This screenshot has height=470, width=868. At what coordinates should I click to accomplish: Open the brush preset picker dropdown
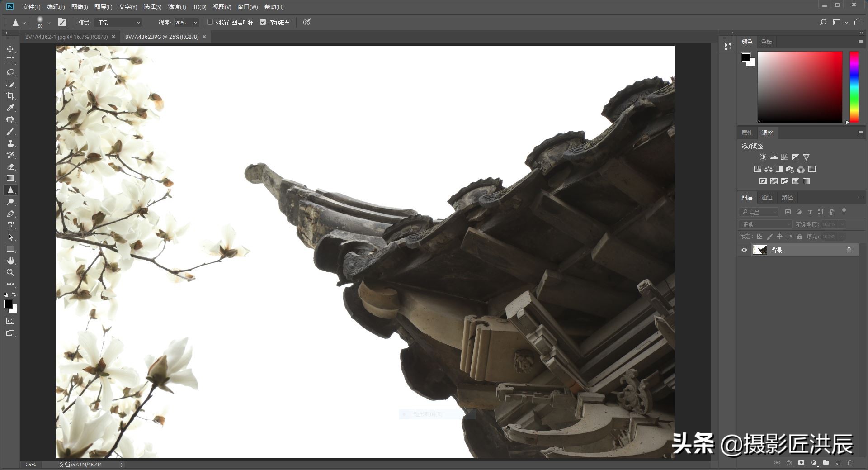(49, 23)
